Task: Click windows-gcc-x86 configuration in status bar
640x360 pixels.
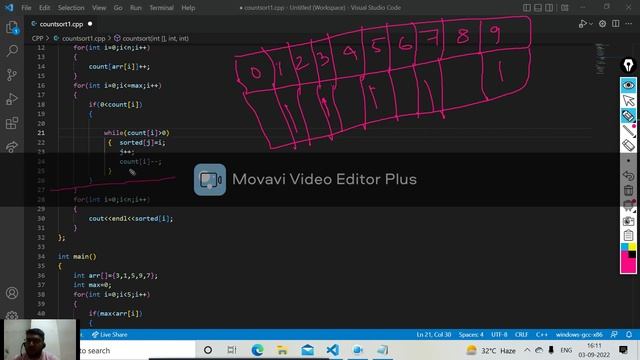Action: pyautogui.click(x=579, y=335)
